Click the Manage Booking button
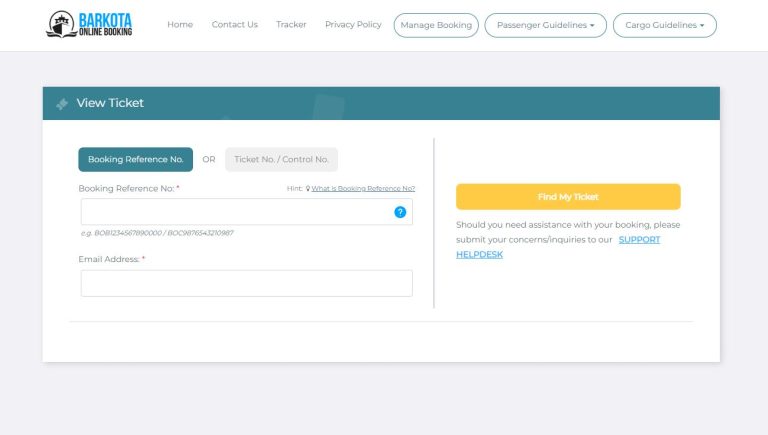Viewport: 768px width, 435px height. [435, 25]
